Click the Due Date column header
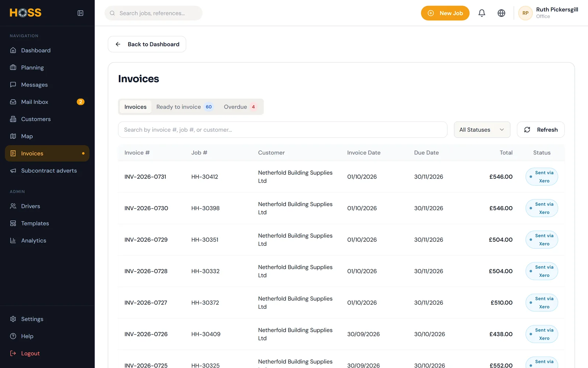Image resolution: width=588 pixels, height=368 pixels. click(426, 153)
